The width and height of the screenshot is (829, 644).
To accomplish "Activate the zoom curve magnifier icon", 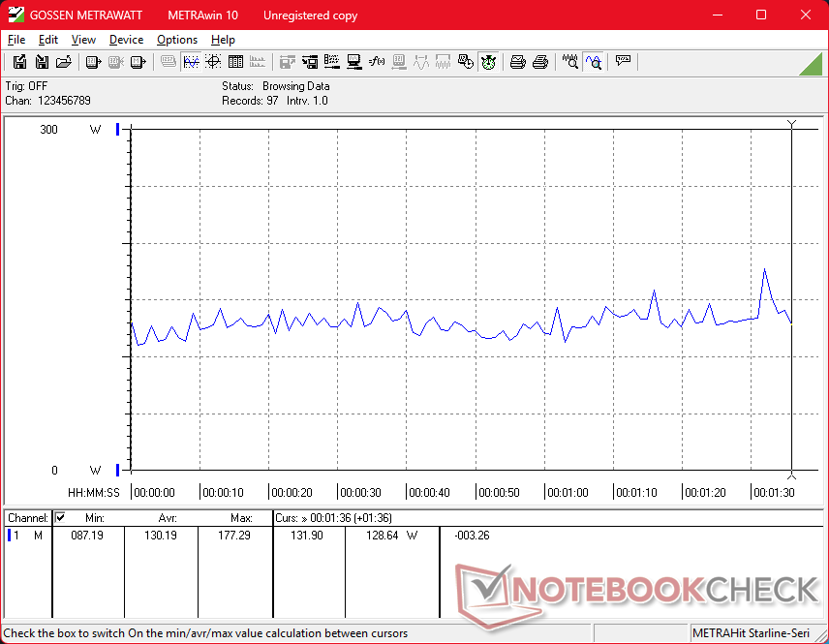I will (x=593, y=62).
